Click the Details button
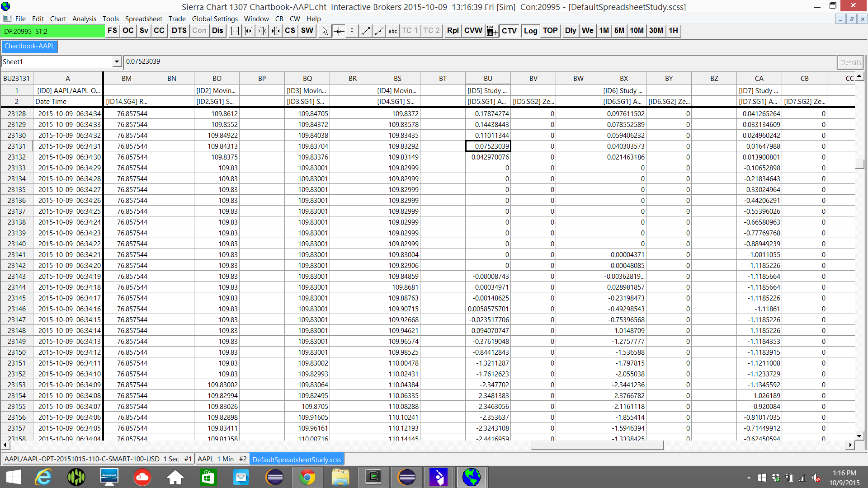868x488 pixels. pos(850,62)
